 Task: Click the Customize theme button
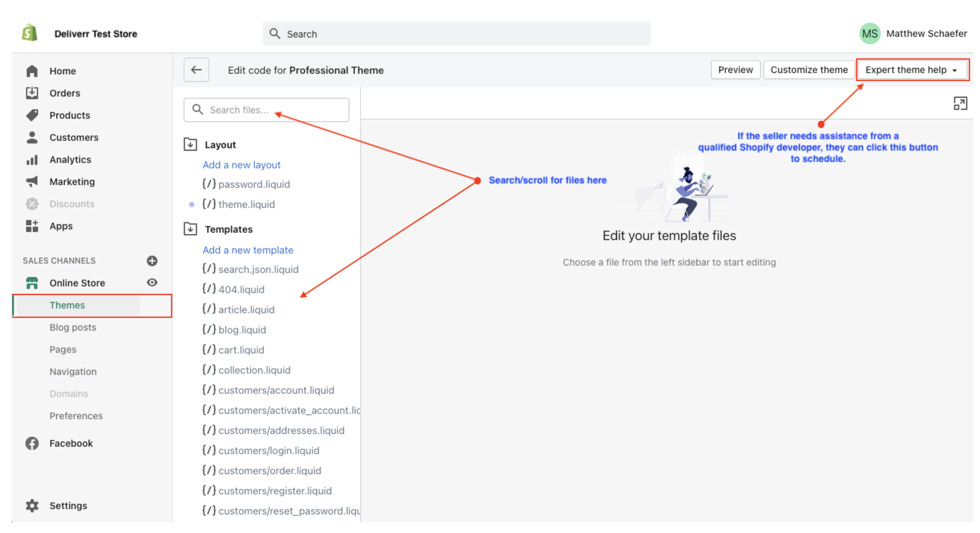[x=809, y=70]
